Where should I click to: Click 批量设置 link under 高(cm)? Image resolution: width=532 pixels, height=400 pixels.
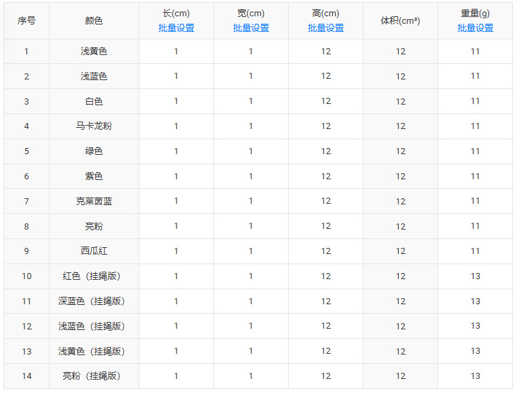point(325,28)
